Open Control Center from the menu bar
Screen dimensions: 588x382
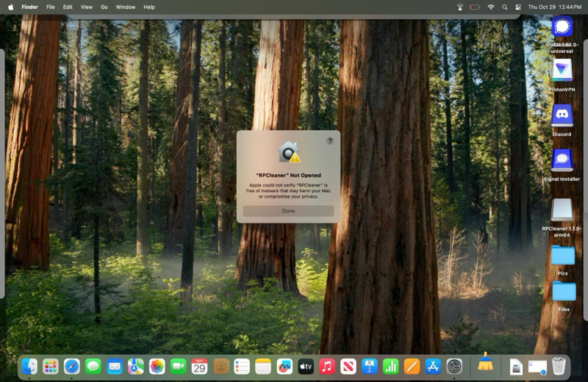(518, 7)
